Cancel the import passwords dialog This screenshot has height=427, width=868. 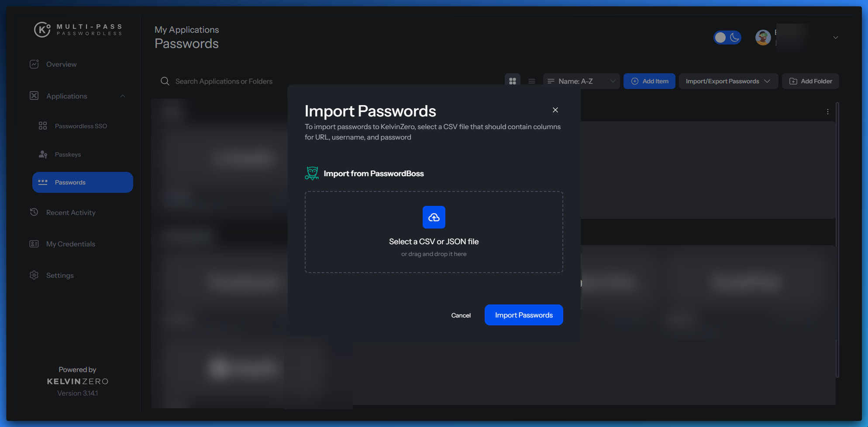pyautogui.click(x=461, y=315)
